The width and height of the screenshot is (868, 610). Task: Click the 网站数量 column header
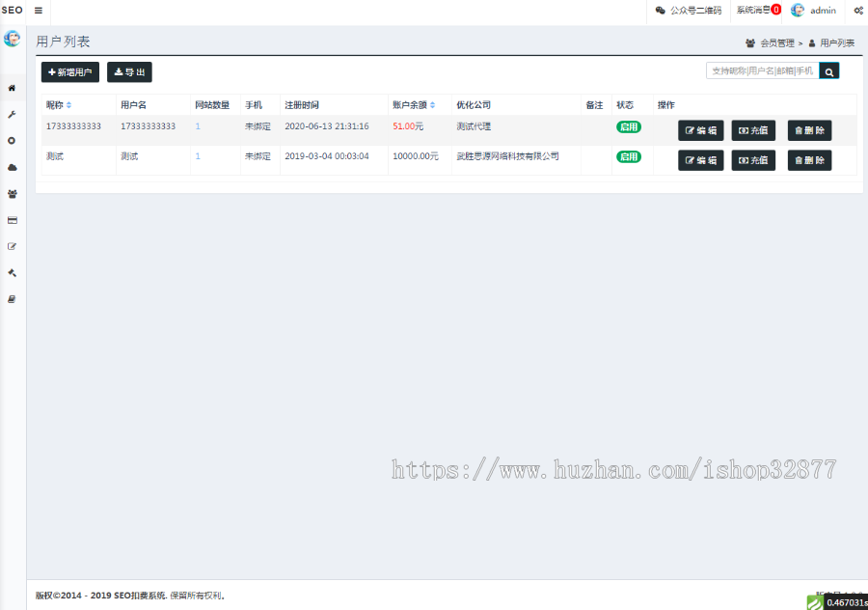pyautogui.click(x=212, y=104)
